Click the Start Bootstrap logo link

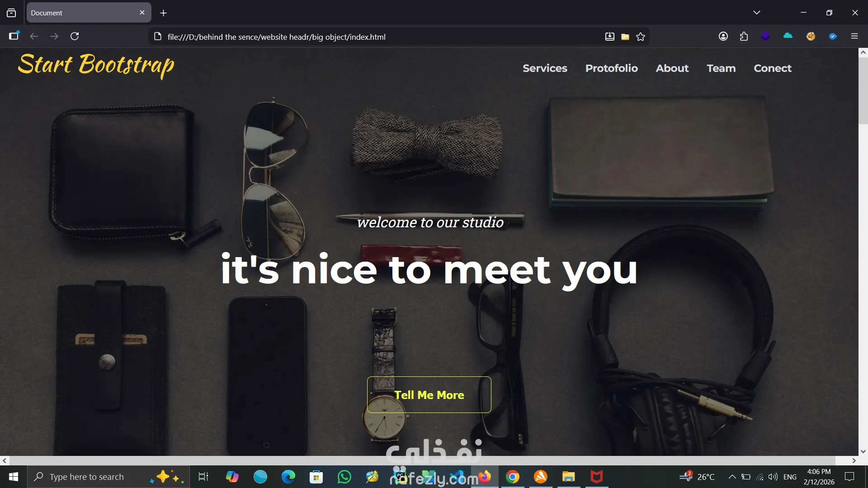tap(96, 65)
